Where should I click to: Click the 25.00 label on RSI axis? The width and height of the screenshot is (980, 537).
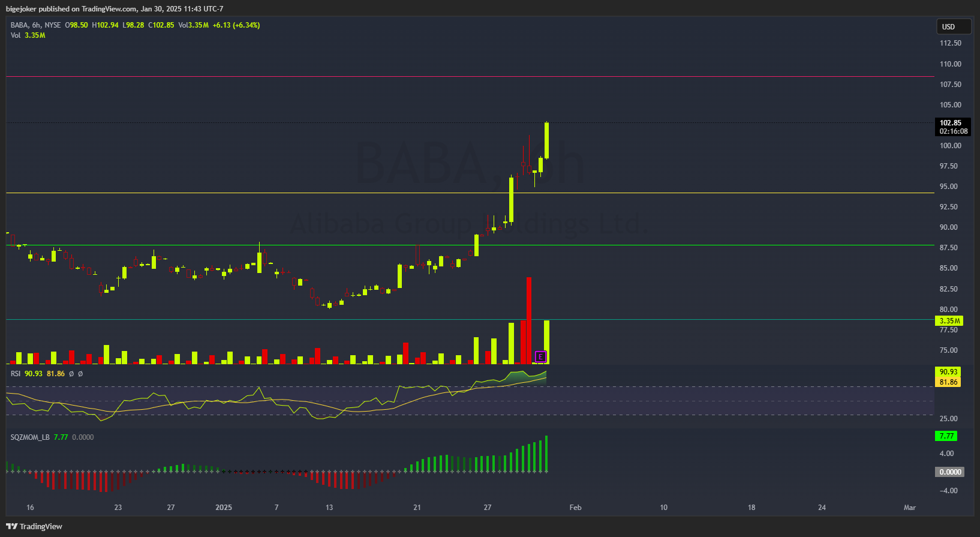[948, 419]
